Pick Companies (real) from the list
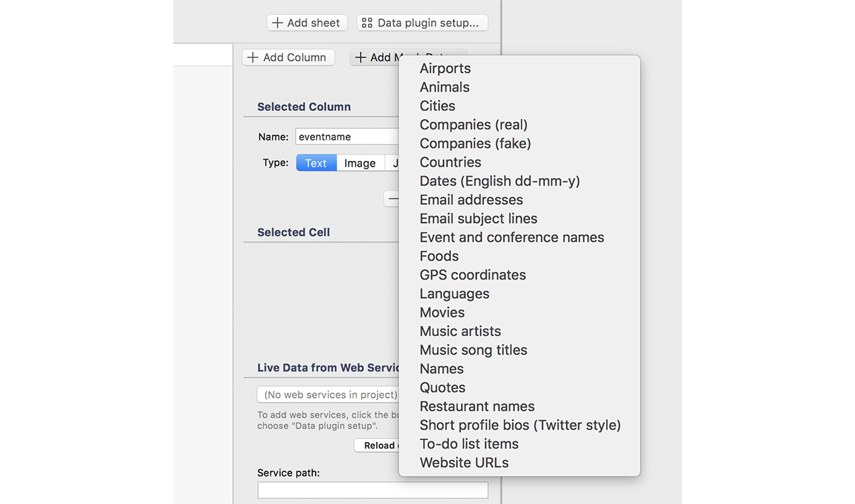The height and width of the screenshot is (504, 855). (x=474, y=125)
